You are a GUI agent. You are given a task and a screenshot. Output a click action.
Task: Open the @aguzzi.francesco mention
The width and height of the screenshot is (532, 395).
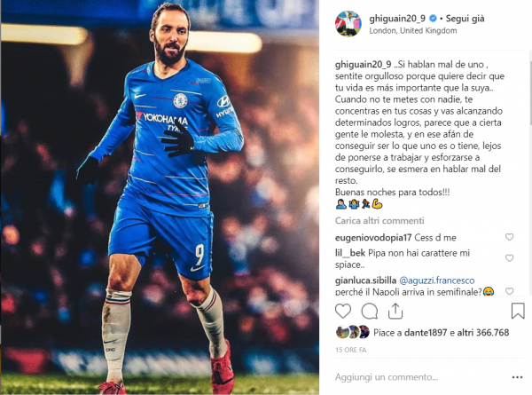(x=437, y=280)
